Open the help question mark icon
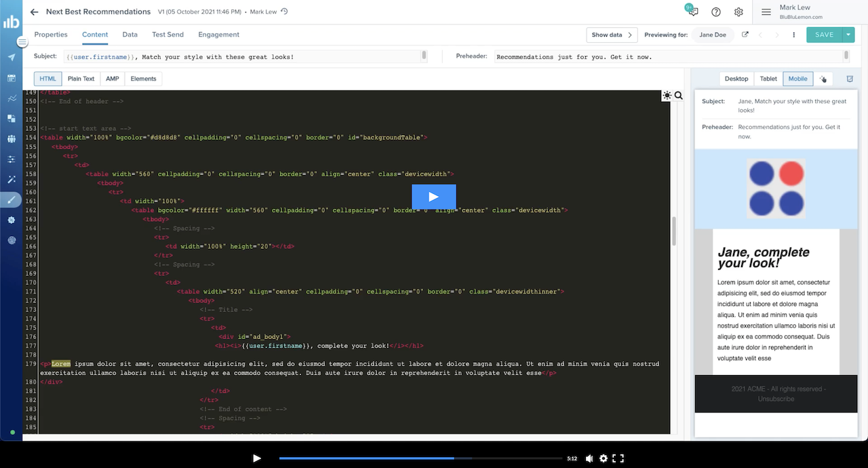The image size is (868, 468). pos(716,12)
